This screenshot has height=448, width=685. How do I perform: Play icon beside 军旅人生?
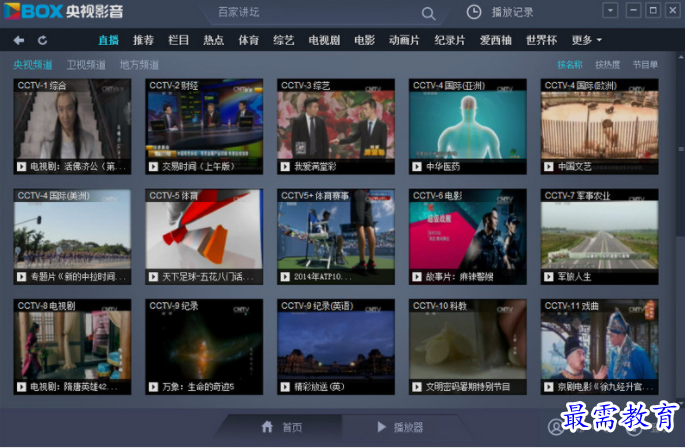[x=549, y=277]
